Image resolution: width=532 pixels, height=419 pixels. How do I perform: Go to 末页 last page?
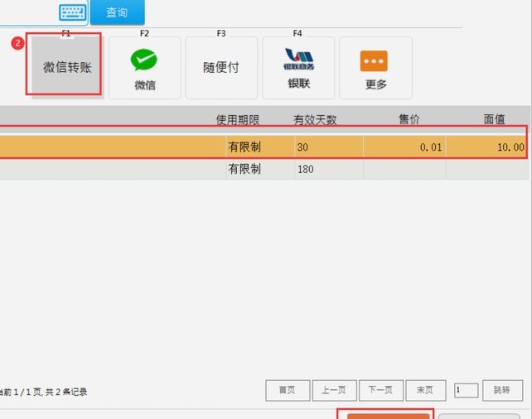click(x=425, y=390)
